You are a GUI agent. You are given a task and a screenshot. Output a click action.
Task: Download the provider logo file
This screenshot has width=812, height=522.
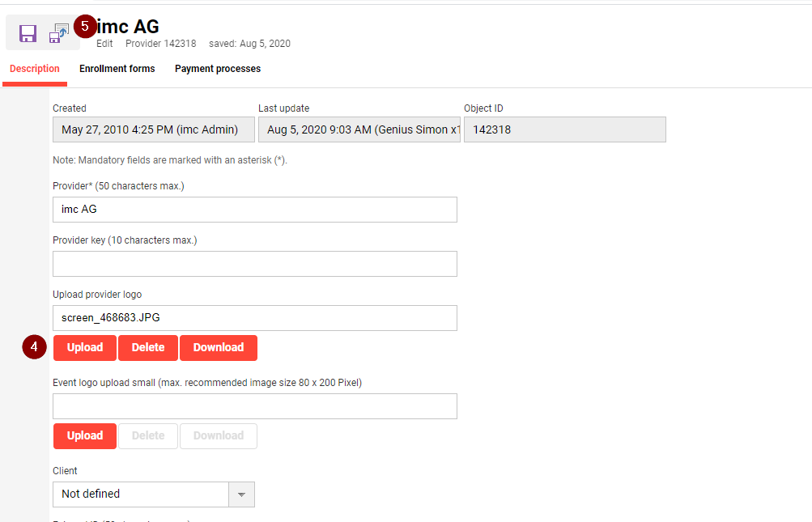tap(219, 348)
